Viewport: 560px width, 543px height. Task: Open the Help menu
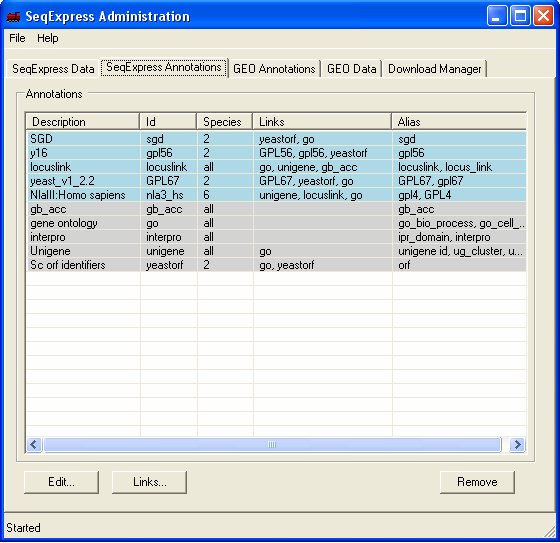[48, 38]
